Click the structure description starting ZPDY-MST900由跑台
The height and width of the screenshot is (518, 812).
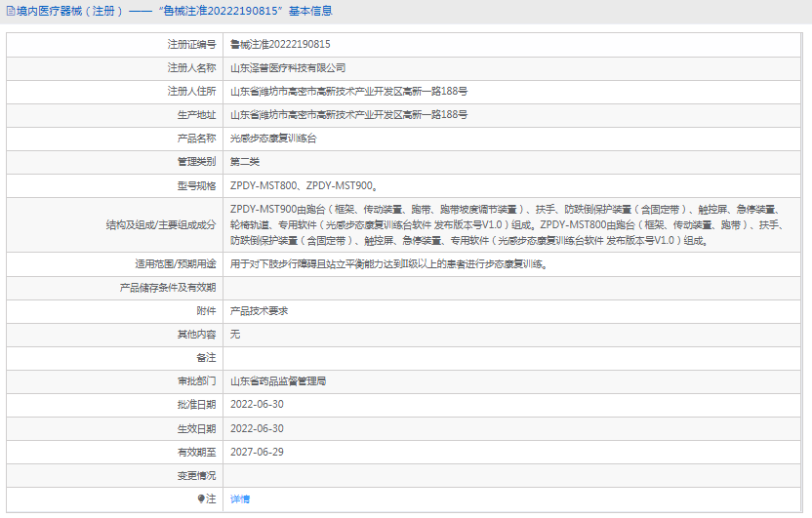tap(507, 225)
